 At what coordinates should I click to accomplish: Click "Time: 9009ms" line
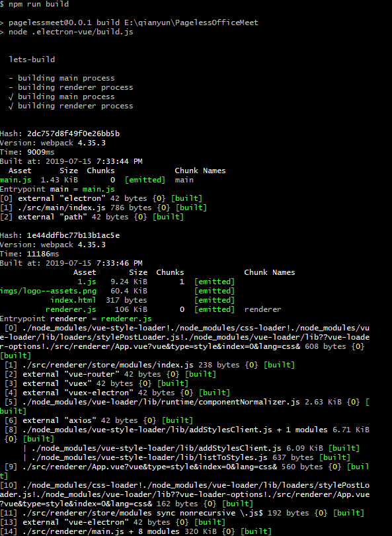(27, 152)
